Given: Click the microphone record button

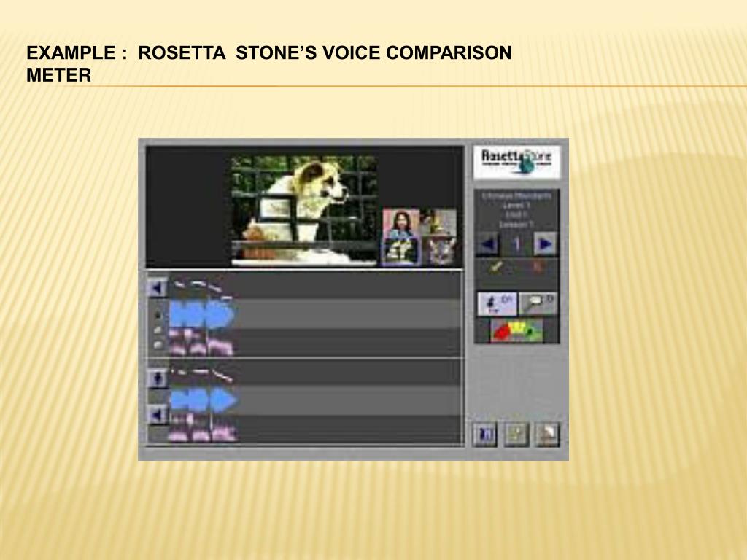Looking at the screenshot, I should pyautogui.click(x=158, y=378).
